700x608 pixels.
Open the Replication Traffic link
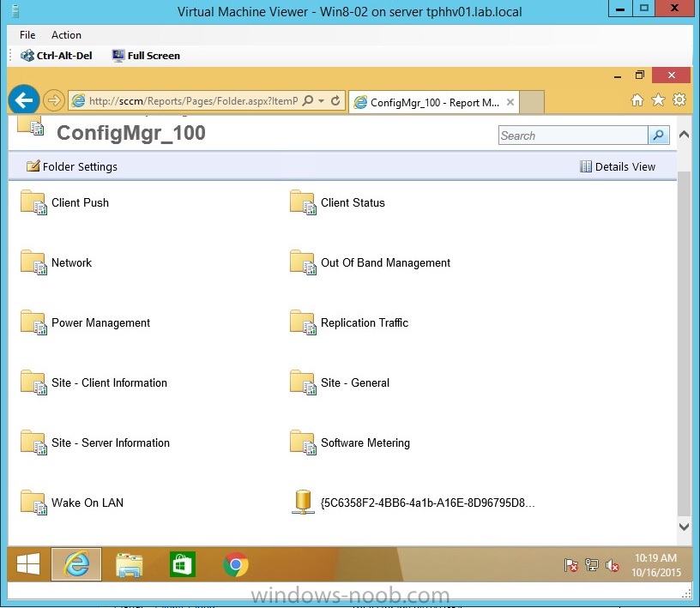point(365,322)
